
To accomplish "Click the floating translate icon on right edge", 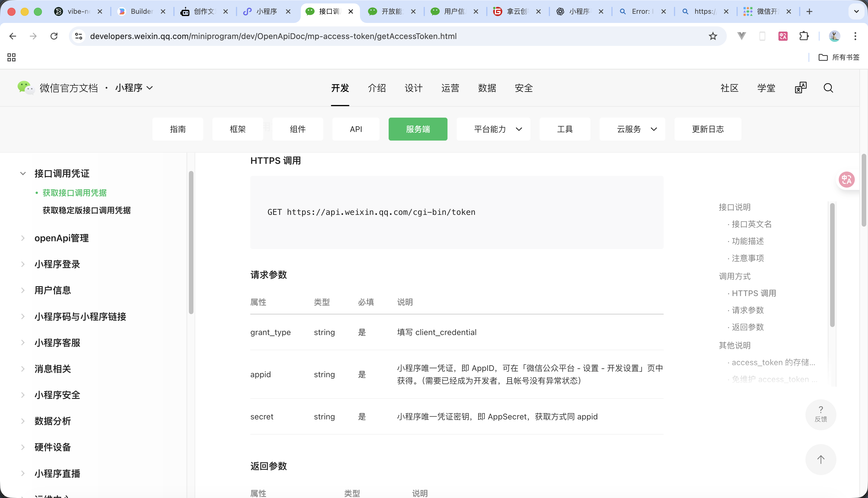I will pos(846,179).
